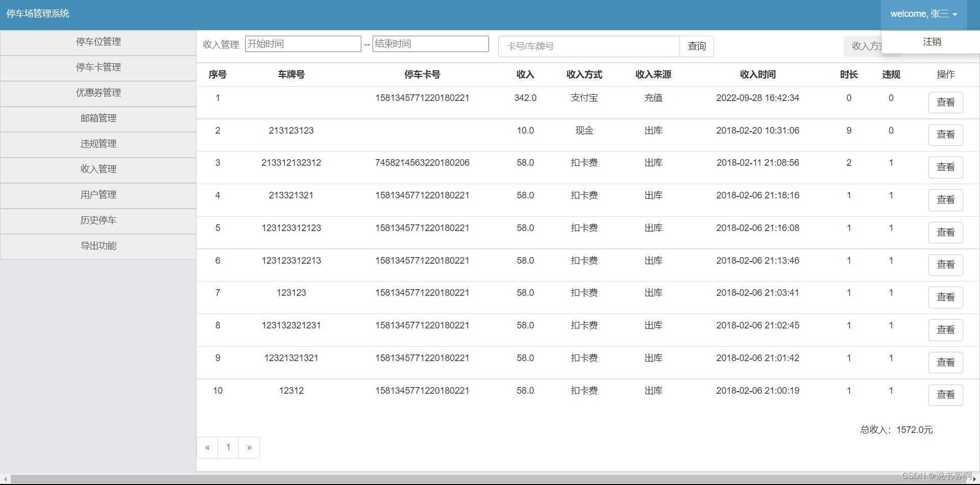View details for plate 213312132312
980x485 pixels.
pyautogui.click(x=945, y=167)
